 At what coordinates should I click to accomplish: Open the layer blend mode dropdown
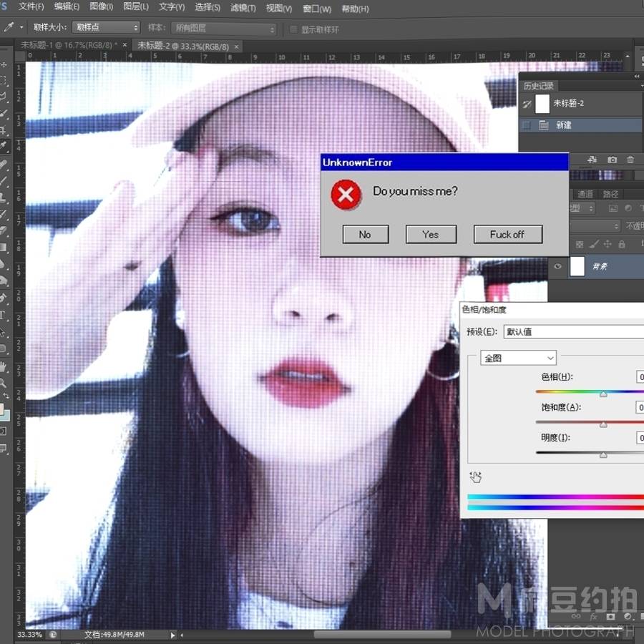pyautogui.click(x=595, y=225)
